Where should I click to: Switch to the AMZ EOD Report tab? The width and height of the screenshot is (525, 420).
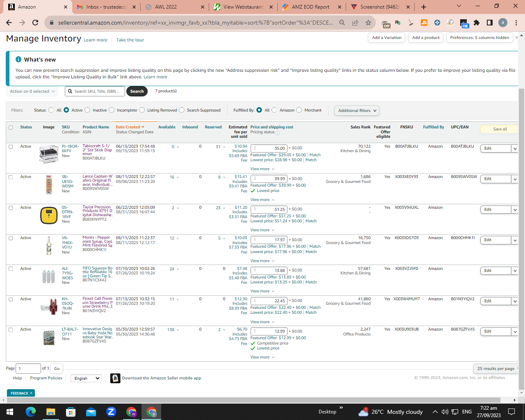pyautogui.click(x=311, y=7)
